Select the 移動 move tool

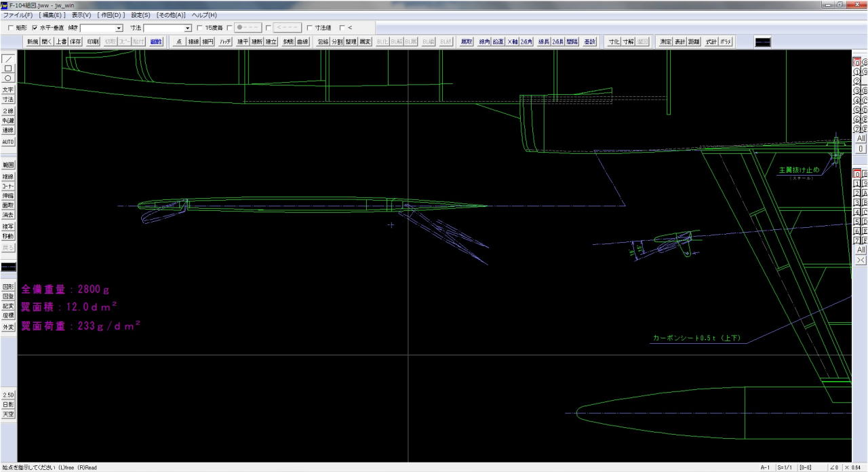pos(8,237)
